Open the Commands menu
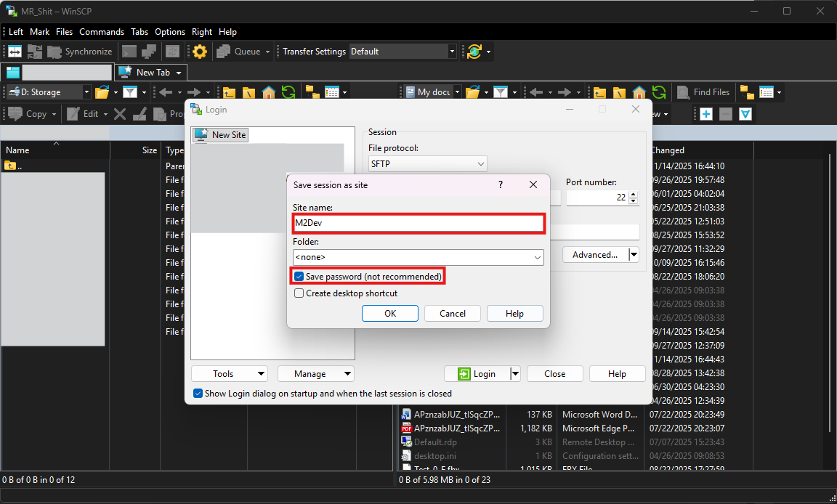Image resolution: width=837 pixels, height=504 pixels. pyautogui.click(x=102, y=32)
